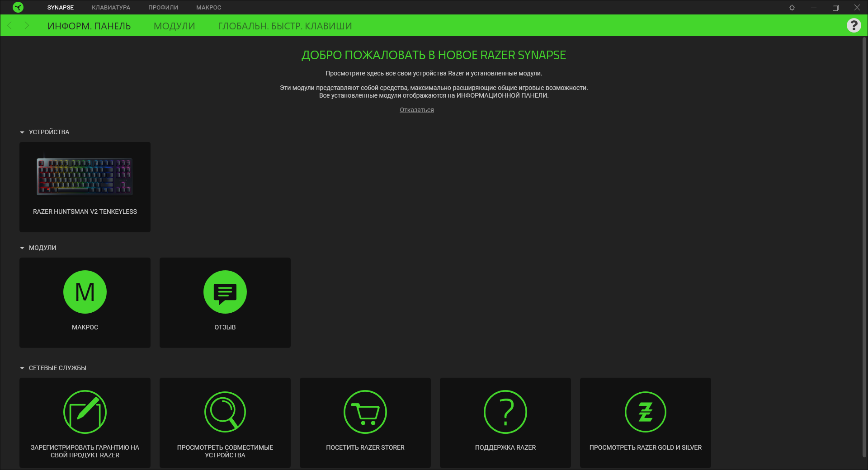868x470 pixels.
Task: Switch to the Synapse top tab
Action: (x=61, y=8)
